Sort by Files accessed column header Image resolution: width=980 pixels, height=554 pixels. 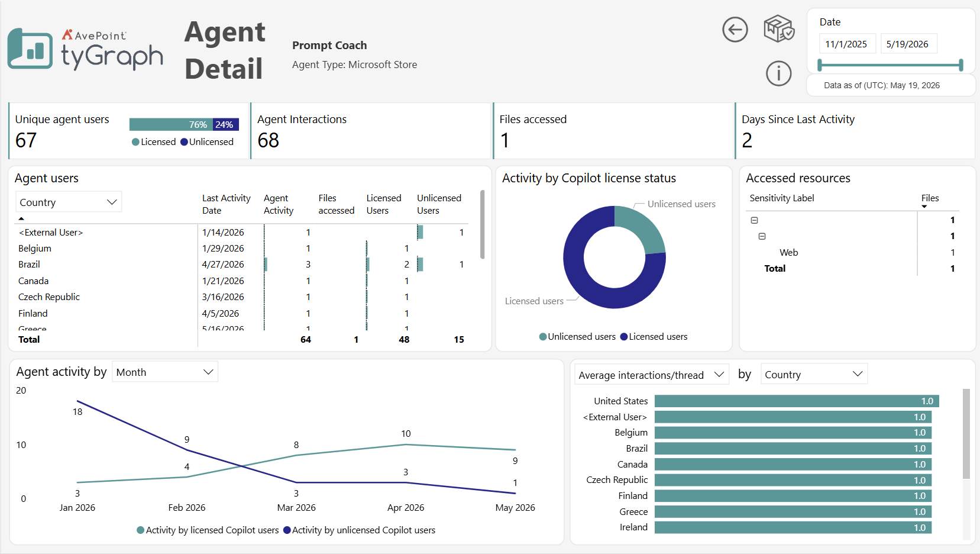pyautogui.click(x=336, y=204)
